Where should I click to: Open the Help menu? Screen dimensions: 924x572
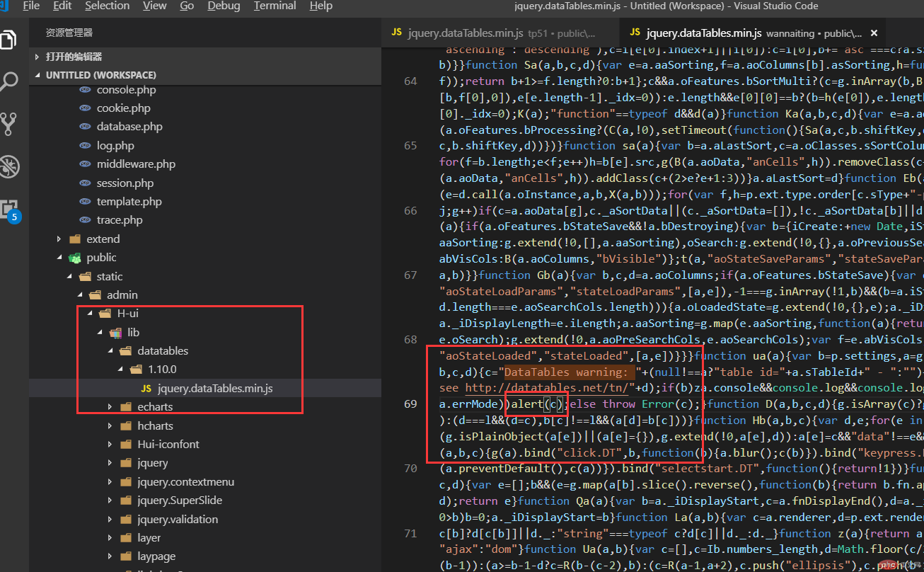pos(320,6)
